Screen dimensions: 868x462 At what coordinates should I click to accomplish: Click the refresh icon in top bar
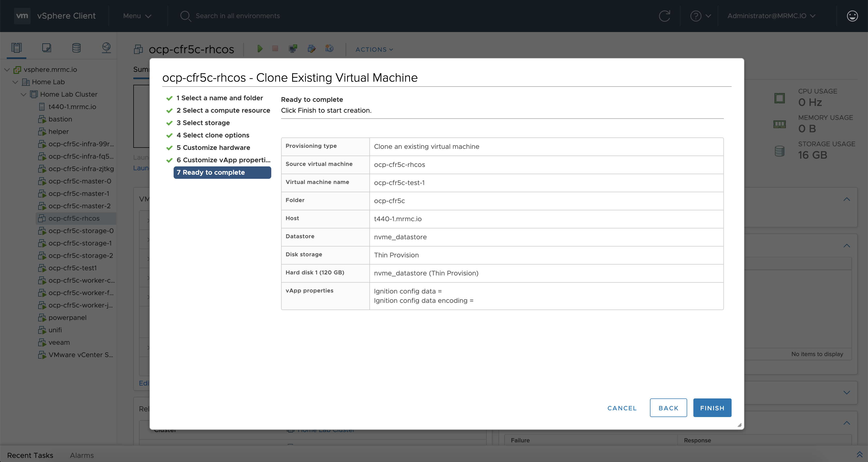pos(664,16)
